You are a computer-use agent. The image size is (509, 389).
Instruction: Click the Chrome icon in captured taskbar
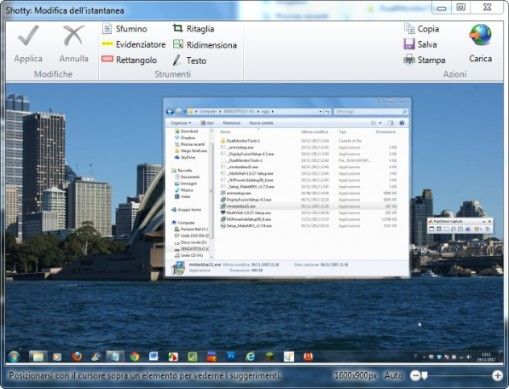click(x=135, y=357)
